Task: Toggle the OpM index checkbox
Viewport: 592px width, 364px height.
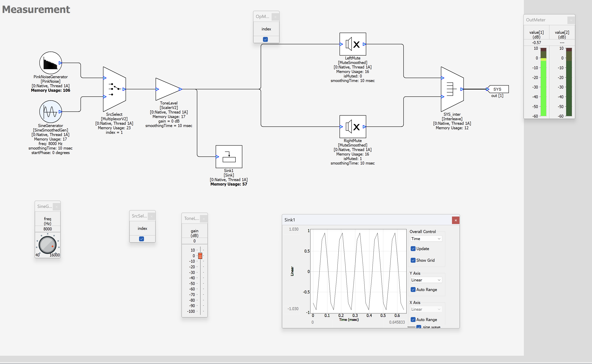Action: [x=265, y=39]
